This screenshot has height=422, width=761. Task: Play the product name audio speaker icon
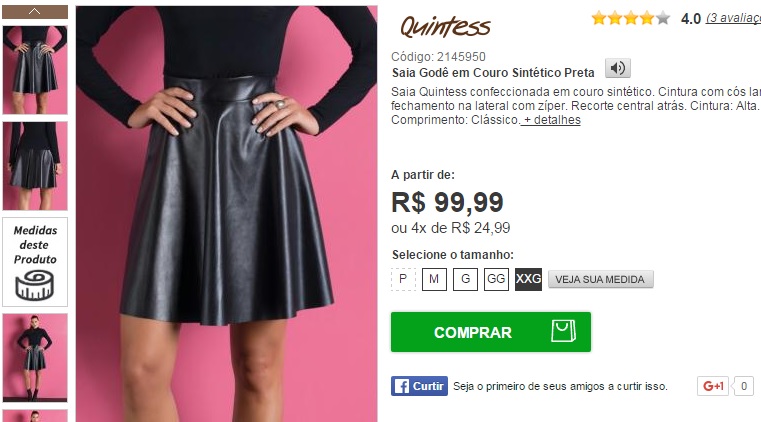point(617,68)
